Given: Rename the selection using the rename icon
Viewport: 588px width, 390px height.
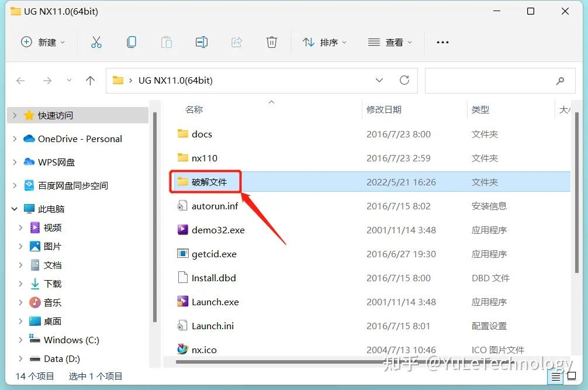Looking at the screenshot, I should (x=201, y=42).
